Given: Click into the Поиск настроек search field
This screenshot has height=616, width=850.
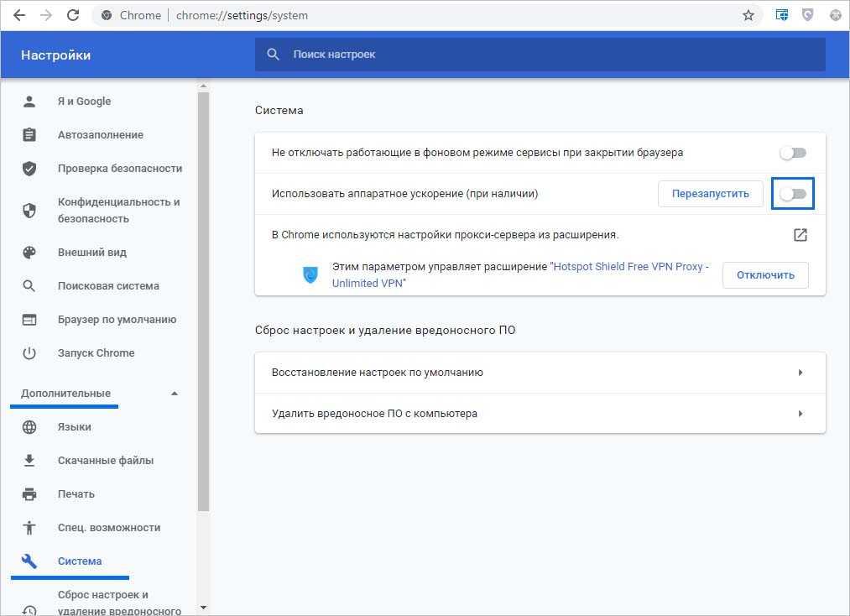Looking at the screenshot, I should click(537, 55).
